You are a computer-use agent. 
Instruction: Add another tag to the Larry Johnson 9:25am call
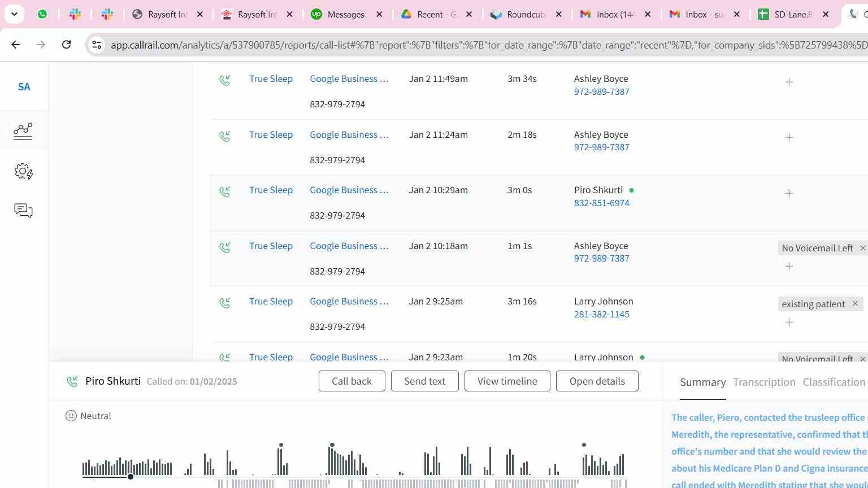click(x=789, y=322)
